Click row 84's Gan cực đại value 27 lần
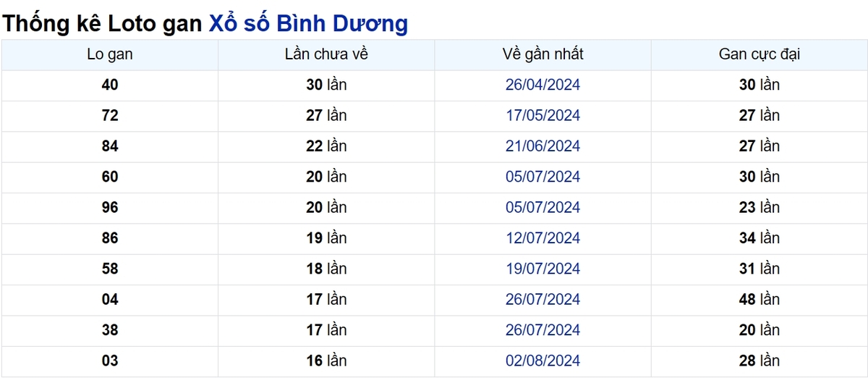 [759, 146]
